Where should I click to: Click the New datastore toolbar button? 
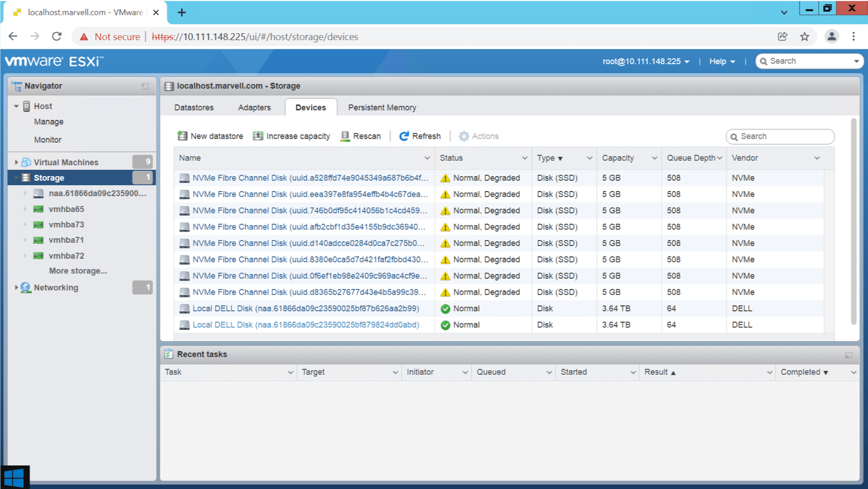click(210, 136)
